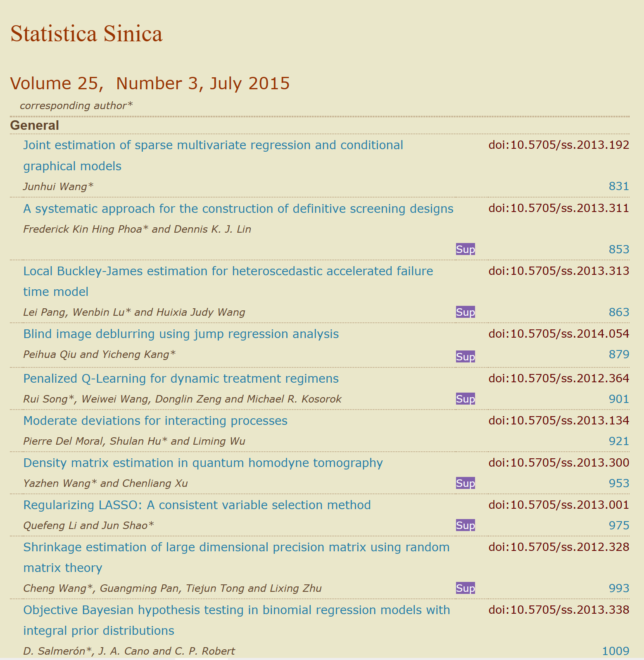This screenshot has height=660, width=644.
Task: Click Sup badge for Blind image deblurring
Action: tap(465, 357)
